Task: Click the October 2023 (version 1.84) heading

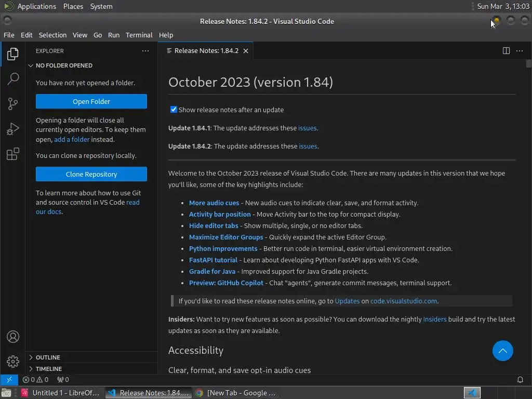Action: [x=250, y=82]
